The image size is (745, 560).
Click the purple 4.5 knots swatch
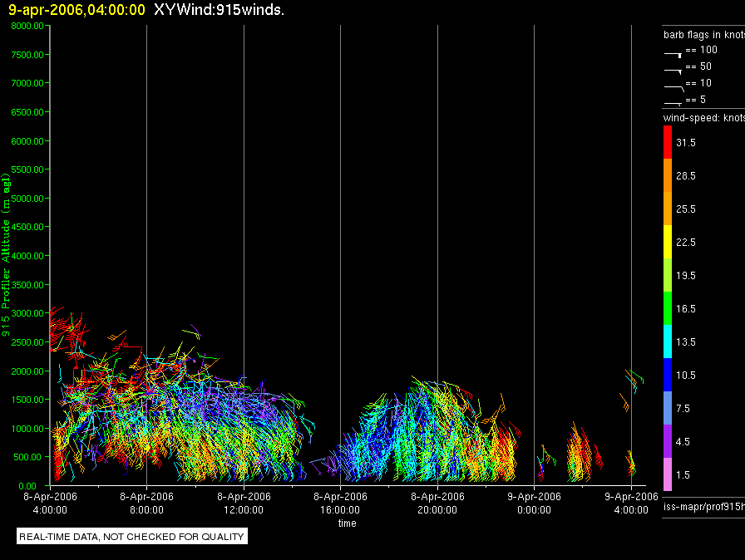click(668, 441)
